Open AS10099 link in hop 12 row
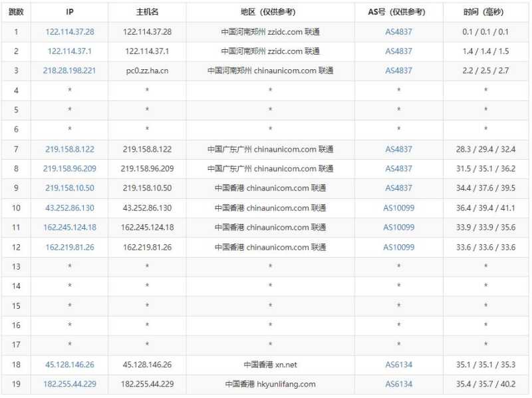 coord(398,247)
